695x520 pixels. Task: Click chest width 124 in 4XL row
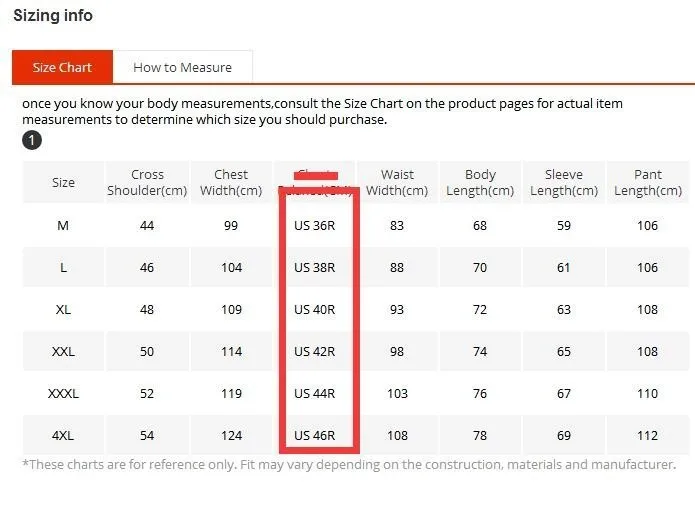[x=231, y=435]
